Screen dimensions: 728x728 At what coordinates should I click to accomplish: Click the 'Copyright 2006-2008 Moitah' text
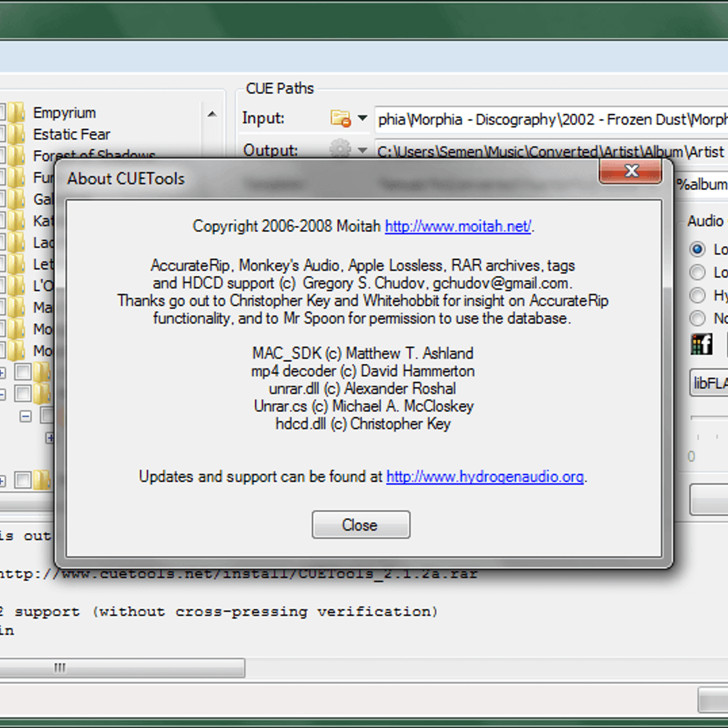tap(287, 226)
